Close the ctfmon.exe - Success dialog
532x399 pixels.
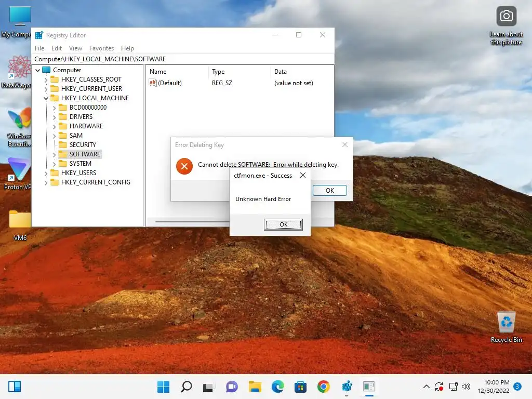[303, 175]
